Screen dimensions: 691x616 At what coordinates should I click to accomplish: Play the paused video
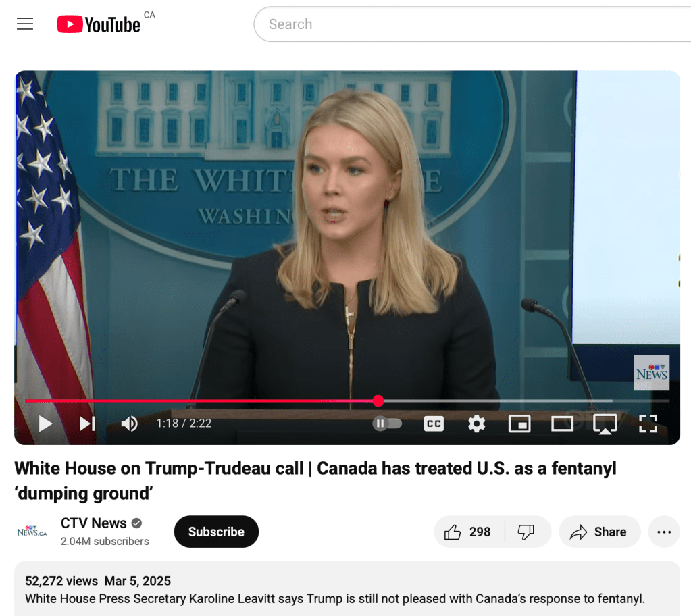pyautogui.click(x=45, y=424)
